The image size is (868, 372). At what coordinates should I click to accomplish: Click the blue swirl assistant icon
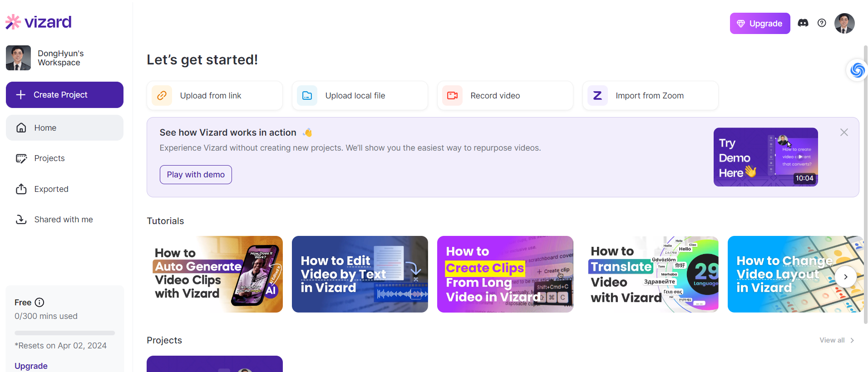[x=857, y=70]
